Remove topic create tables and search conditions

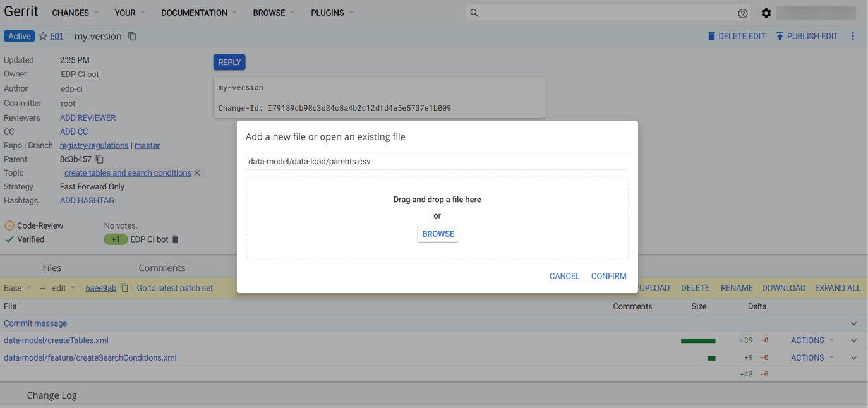[x=197, y=172]
